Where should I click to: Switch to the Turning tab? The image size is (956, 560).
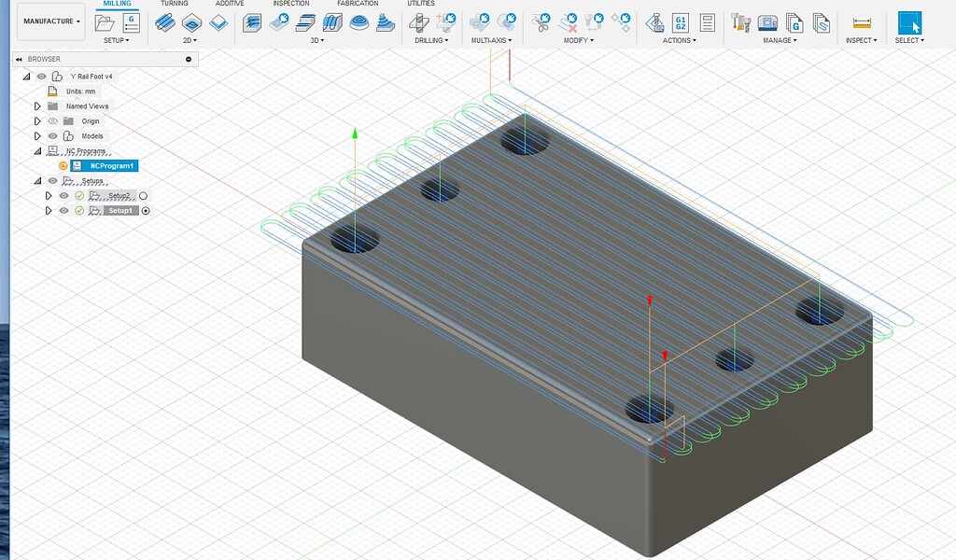point(176,4)
